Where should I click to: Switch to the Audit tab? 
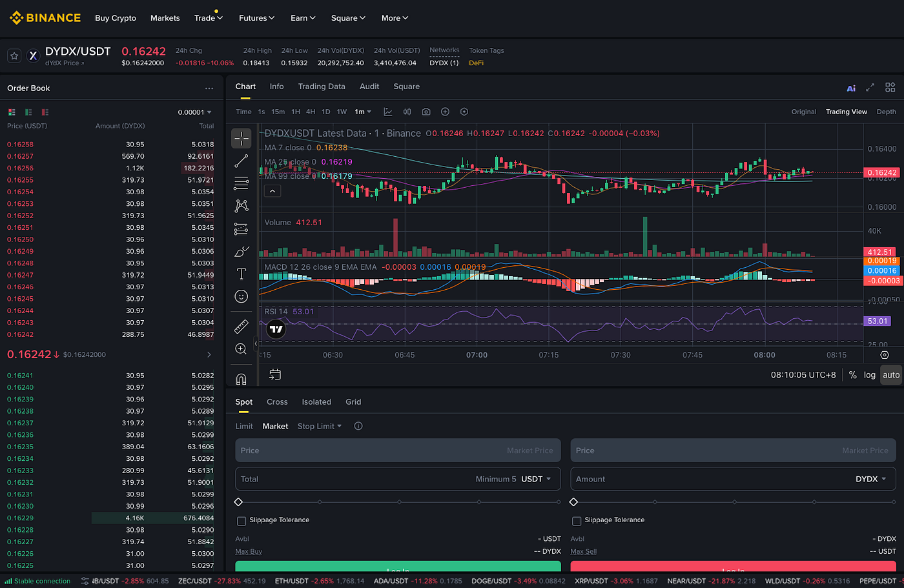369,86
